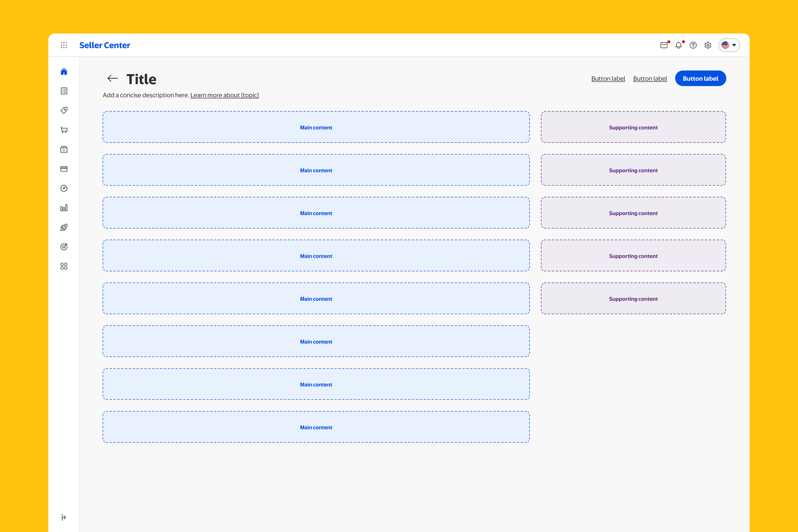Click Learn more about [topic] link
This screenshot has width=798, height=532.
point(224,95)
